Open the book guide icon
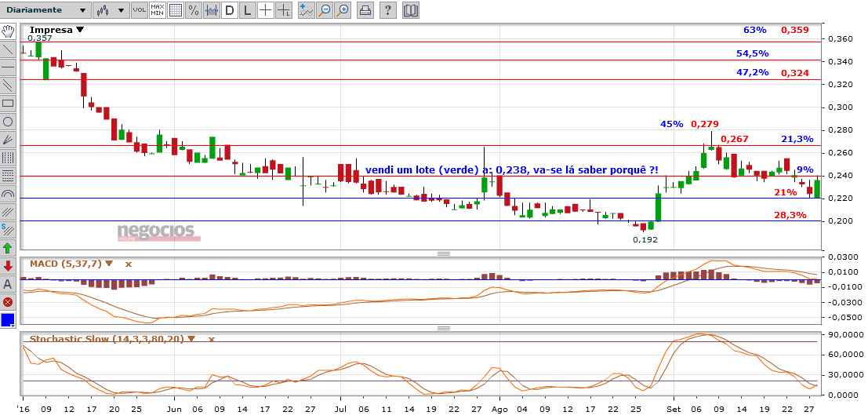The height and width of the screenshot is (419, 868). pos(411,10)
